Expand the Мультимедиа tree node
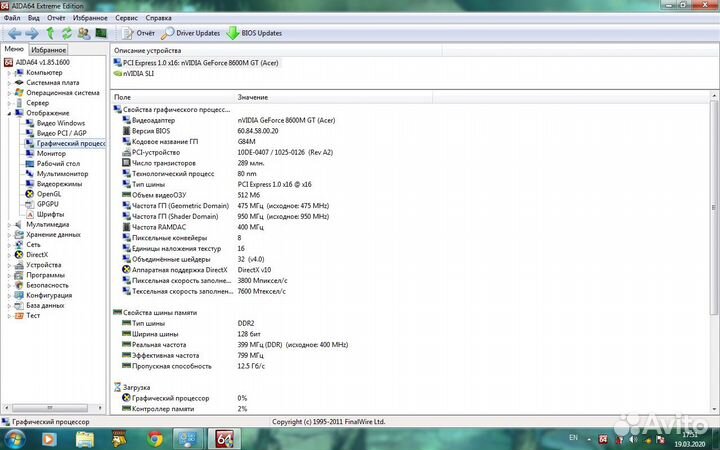The height and width of the screenshot is (450, 720). click(x=9, y=225)
